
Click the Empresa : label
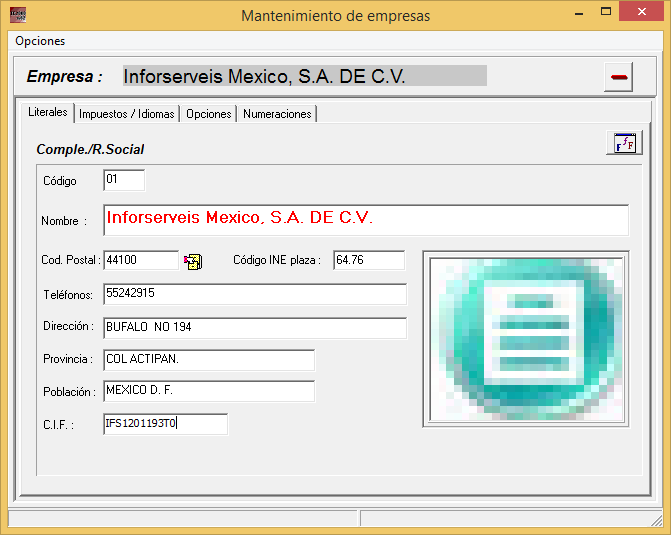tap(65, 76)
